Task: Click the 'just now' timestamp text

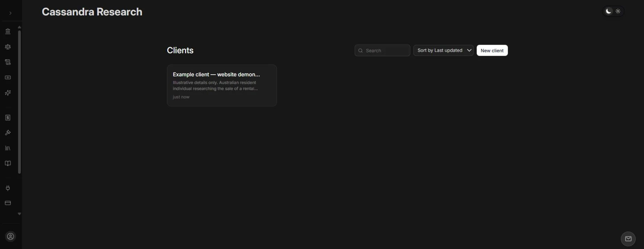Action: pos(181,97)
